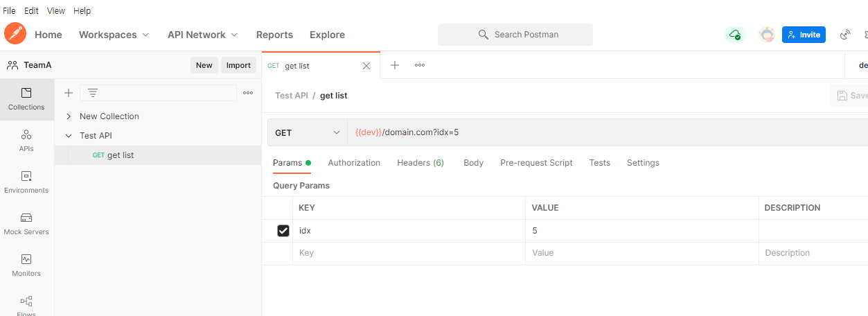This screenshot has width=868, height=316.
Task: Select the get list request in tree
Action: [x=158, y=155]
